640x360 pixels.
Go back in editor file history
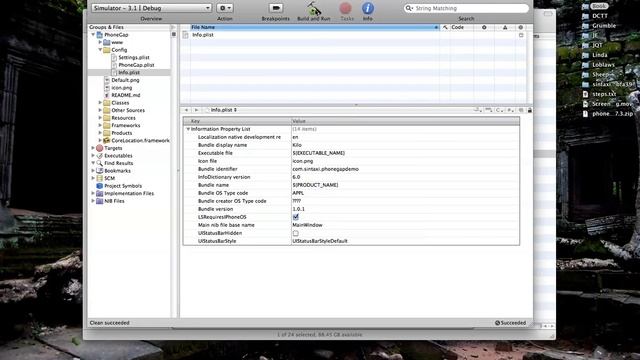coord(186,110)
